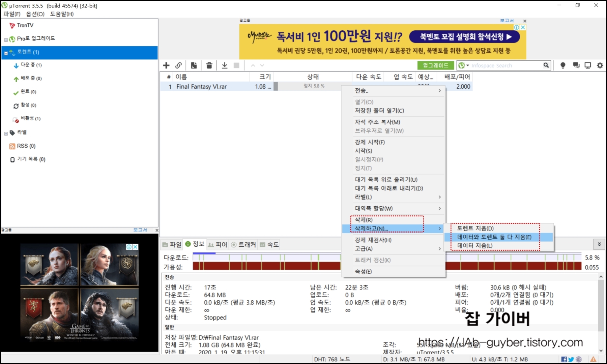Choose 데이터와 토렌트 둘 다 지움(E)
The image size is (607, 364).
tap(499, 237)
